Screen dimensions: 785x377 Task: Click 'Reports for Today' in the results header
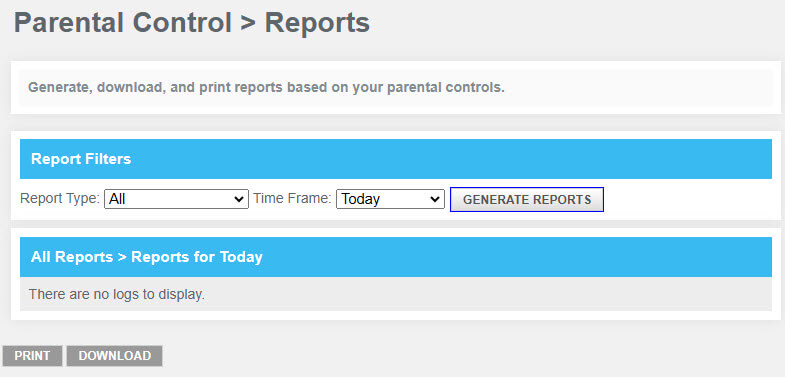[197, 257]
